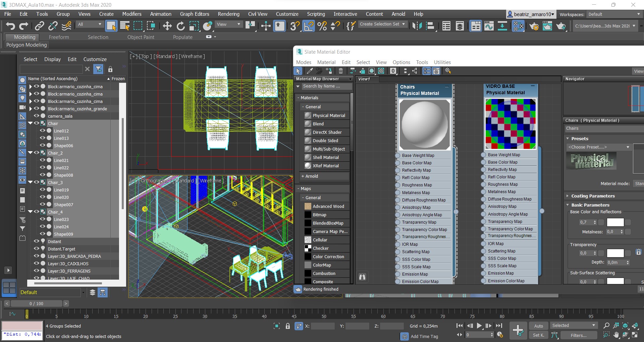The height and width of the screenshot is (342, 644).
Task: Select Physical Material in the material browser
Action: pos(328,115)
